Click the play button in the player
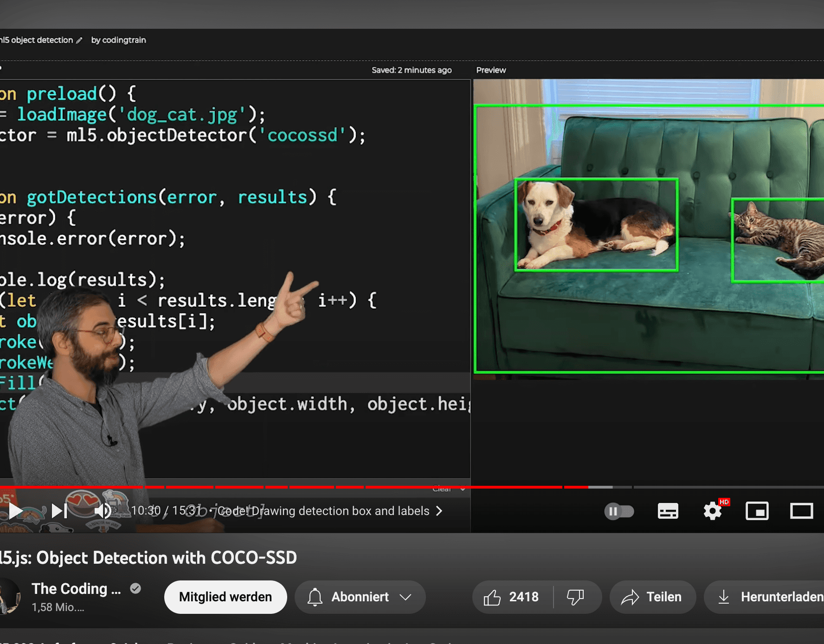 [x=15, y=511]
